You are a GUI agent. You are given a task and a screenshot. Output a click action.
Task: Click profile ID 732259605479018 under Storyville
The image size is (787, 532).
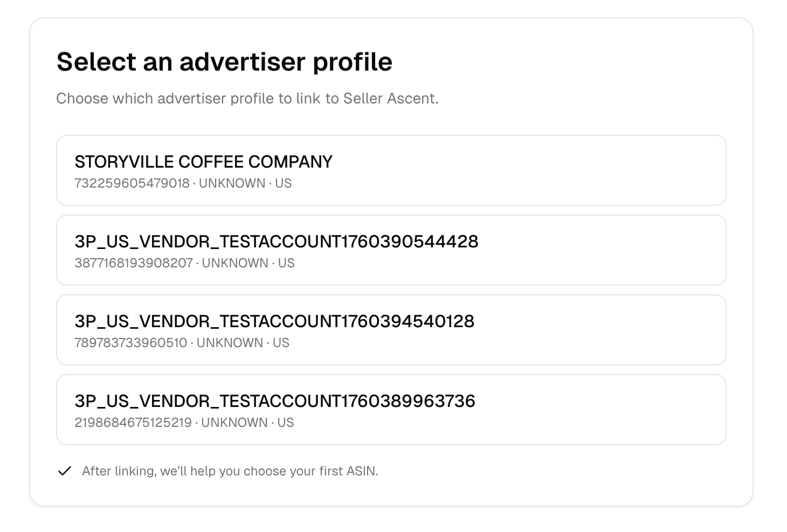click(x=133, y=183)
